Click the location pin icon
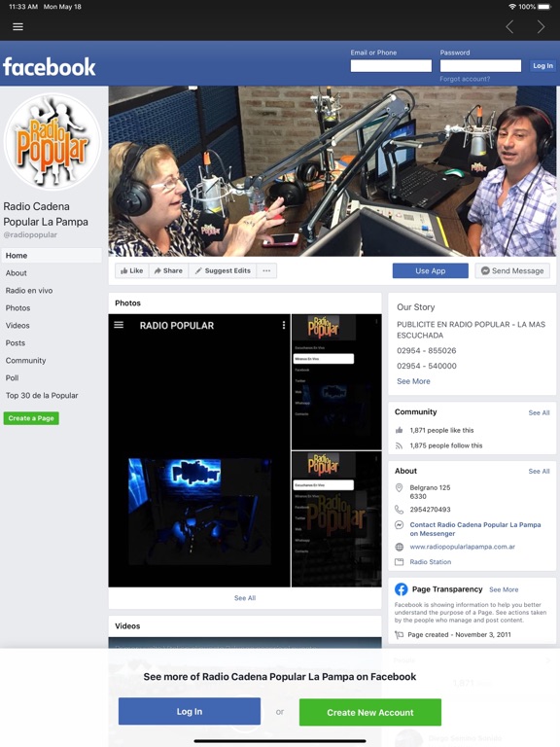The width and height of the screenshot is (560, 747). click(399, 488)
